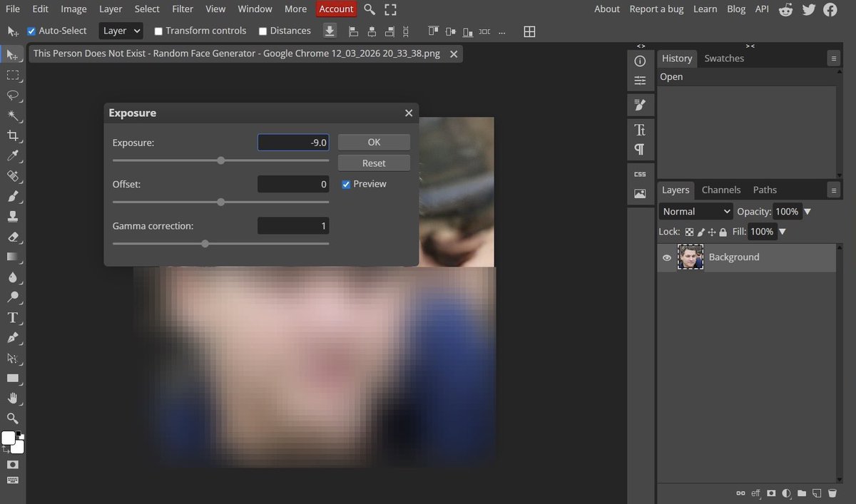Click the search magnifier in menu bar

[370, 9]
